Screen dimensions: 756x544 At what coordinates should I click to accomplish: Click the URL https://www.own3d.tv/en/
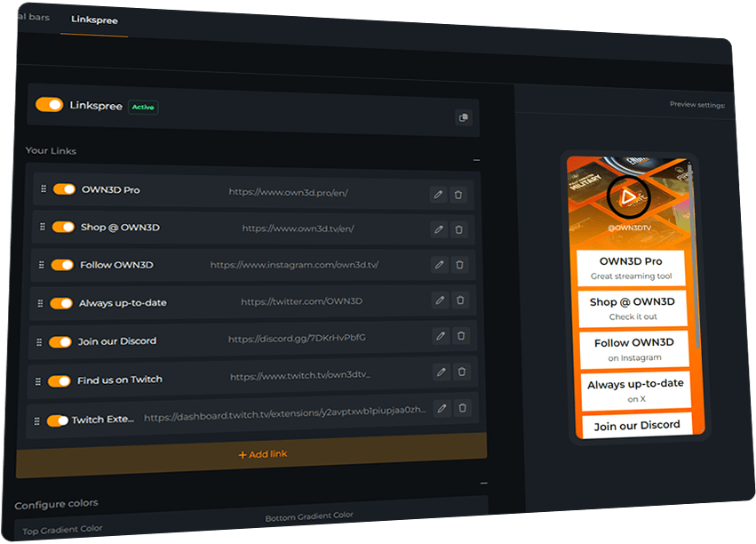click(x=298, y=228)
